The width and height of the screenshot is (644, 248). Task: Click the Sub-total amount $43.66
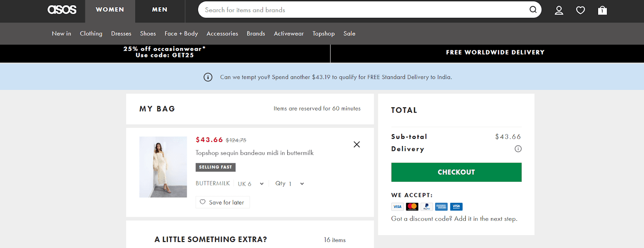pos(508,137)
